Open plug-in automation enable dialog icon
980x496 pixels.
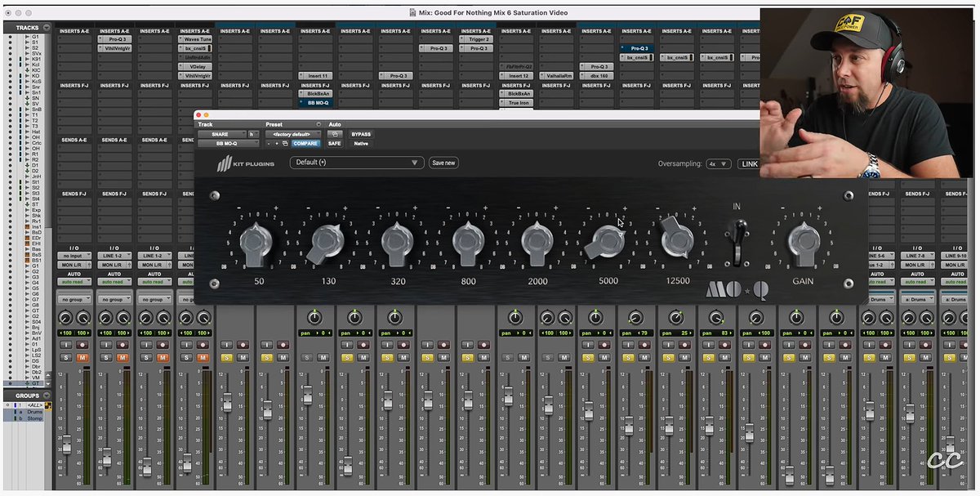[334, 134]
